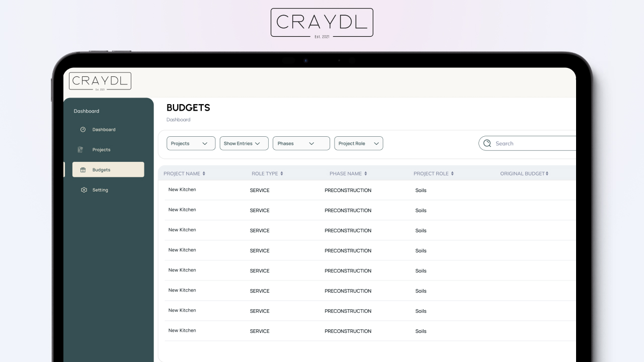Click the CRAYDL logo in app header
The image size is (644, 362).
[100, 81]
